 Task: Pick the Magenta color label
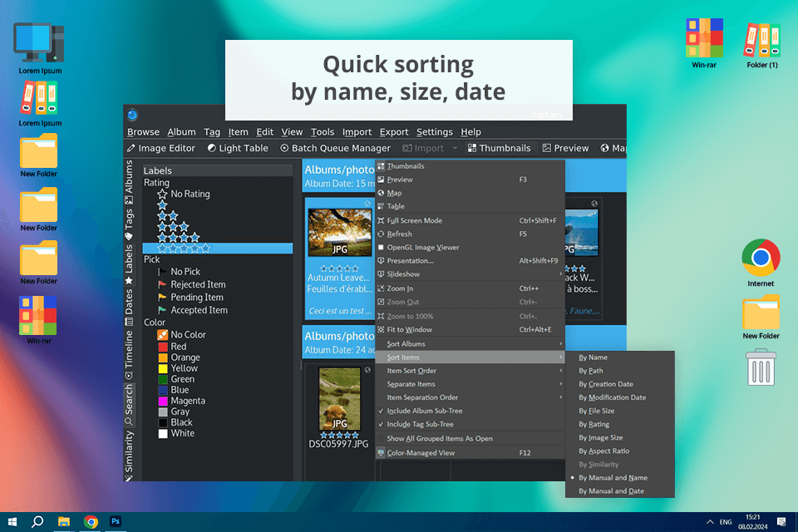[182, 401]
